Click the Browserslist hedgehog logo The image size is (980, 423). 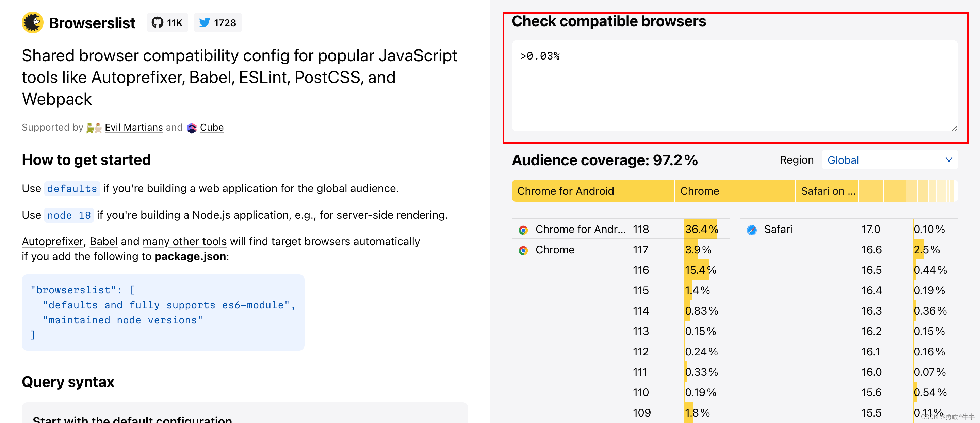pyautogui.click(x=32, y=22)
